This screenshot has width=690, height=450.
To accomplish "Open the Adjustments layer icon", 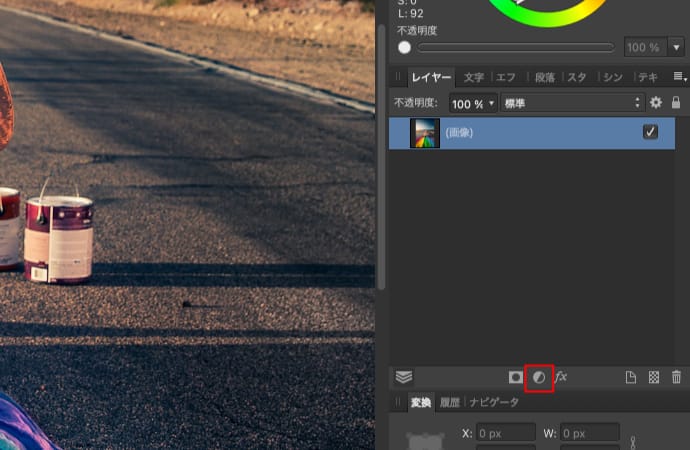I will tap(539, 377).
